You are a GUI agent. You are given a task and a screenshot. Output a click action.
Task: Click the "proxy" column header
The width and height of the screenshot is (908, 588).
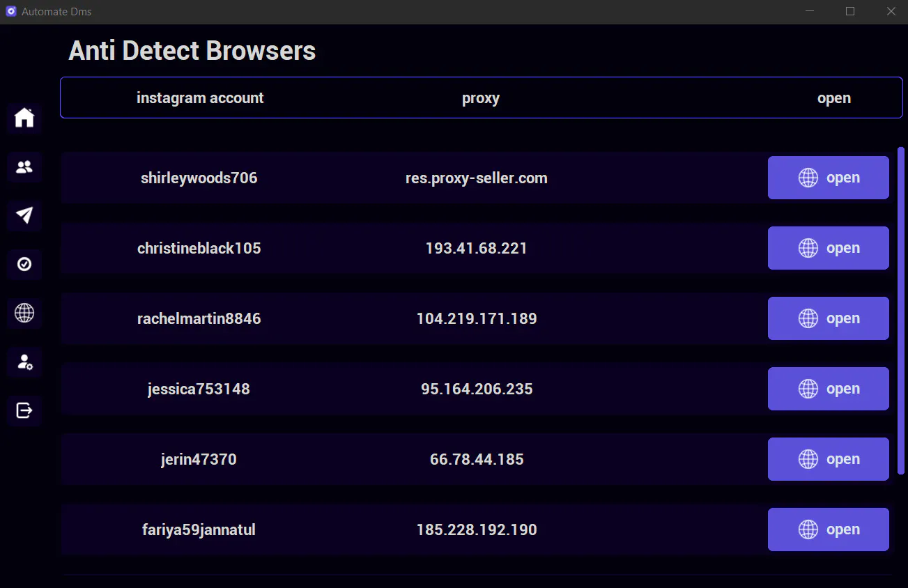click(481, 98)
